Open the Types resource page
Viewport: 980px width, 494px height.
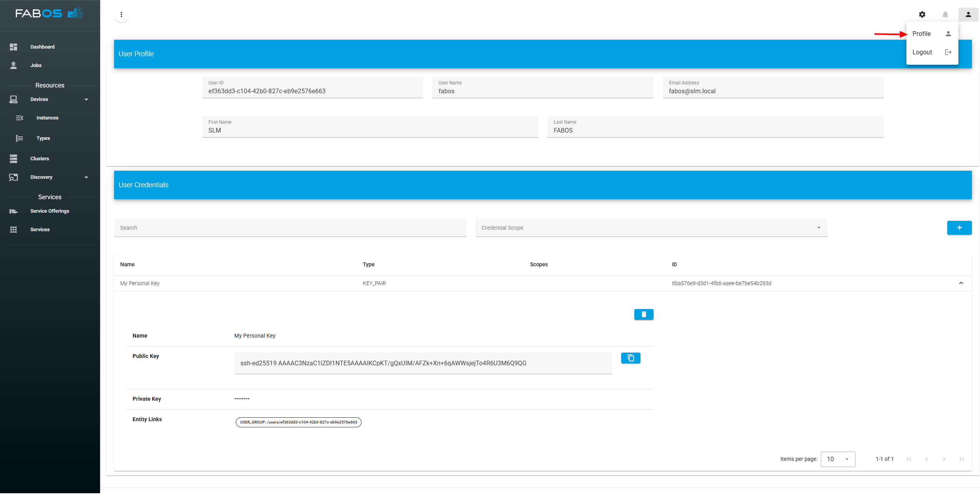43,138
